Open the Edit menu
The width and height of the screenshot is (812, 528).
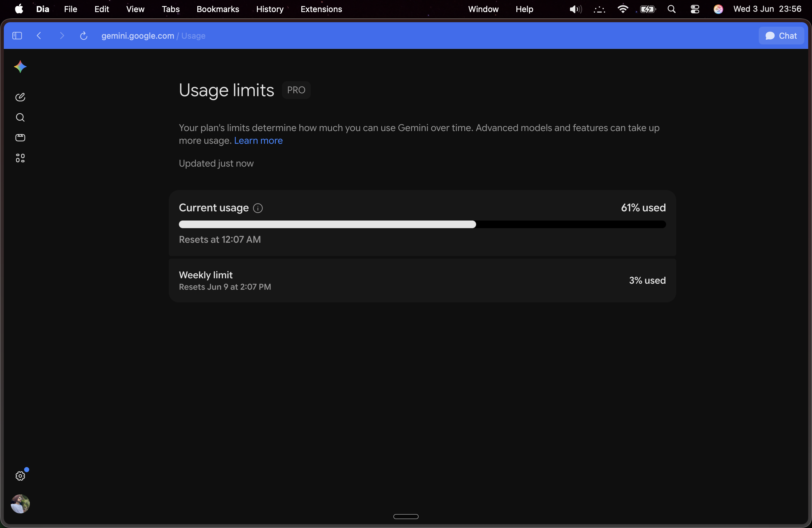(x=102, y=9)
